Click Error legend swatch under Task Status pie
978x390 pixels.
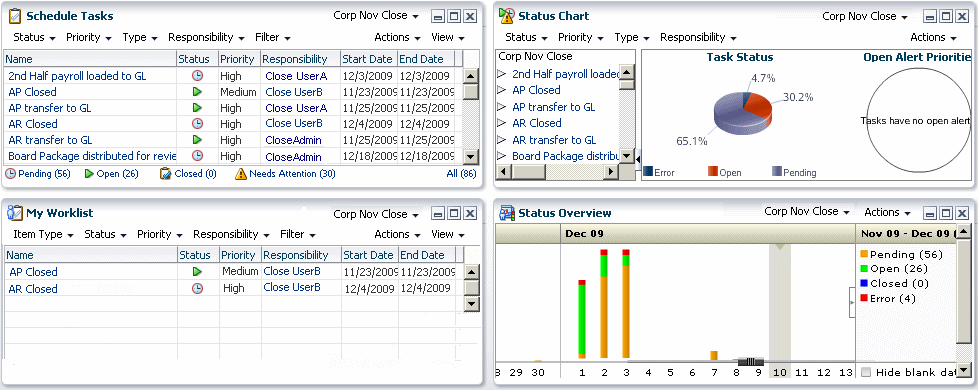pyautogui.click(x=648, y=171)
